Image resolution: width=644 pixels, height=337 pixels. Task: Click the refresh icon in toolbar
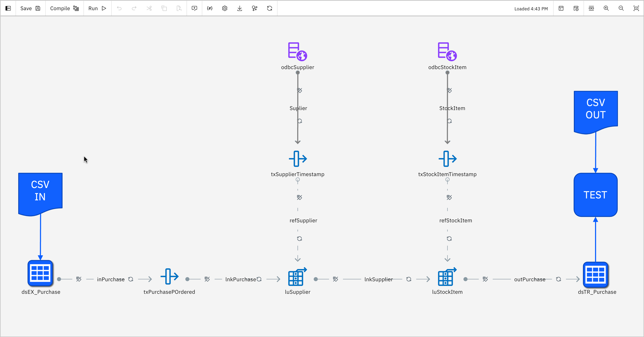click(x=269, y=8)
